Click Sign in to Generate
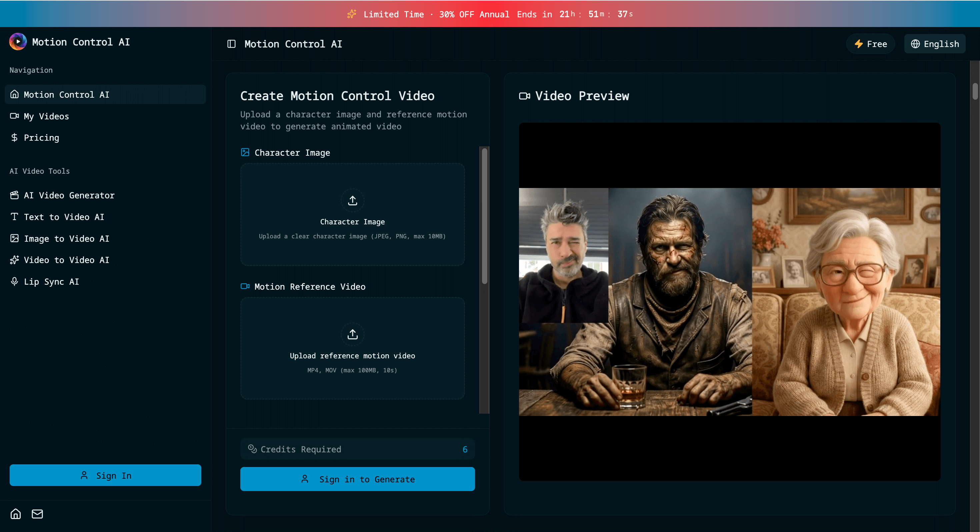980x532 pixels. point(357,479)
